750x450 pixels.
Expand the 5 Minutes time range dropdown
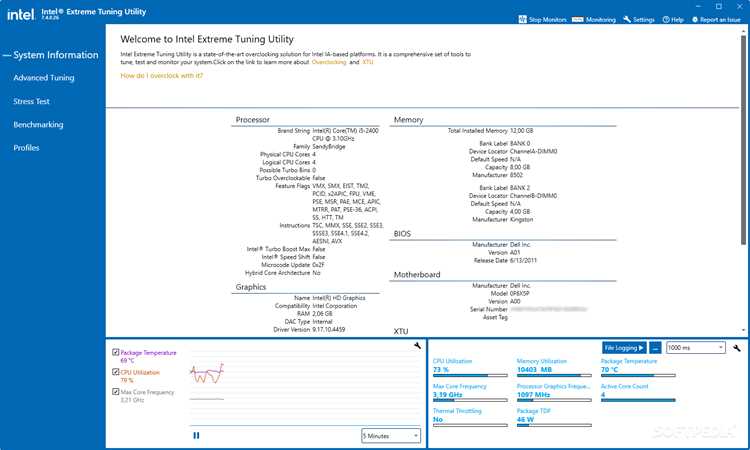[391, 436]
